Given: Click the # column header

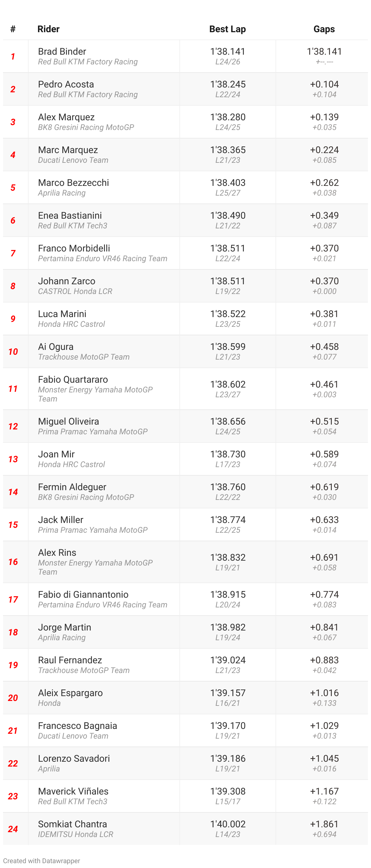Looking at the screenshot, I should pyautogui.click(x=13, y=29).
